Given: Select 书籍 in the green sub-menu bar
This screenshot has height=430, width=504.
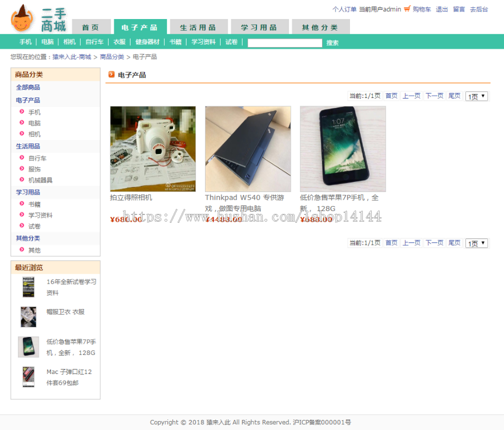Looking at the screenshot, I should tap(175, 42).
